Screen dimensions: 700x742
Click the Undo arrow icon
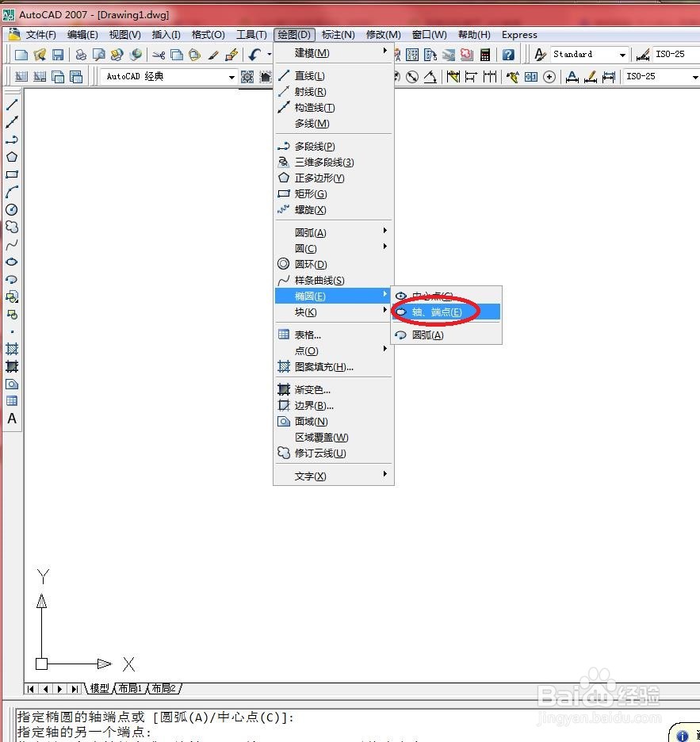(254, 55)
